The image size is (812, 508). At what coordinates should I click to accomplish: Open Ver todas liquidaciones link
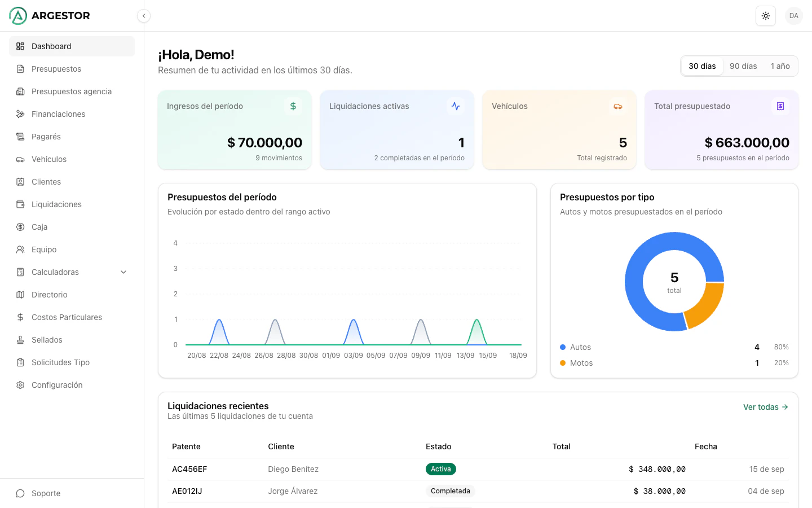pos(766,407)
